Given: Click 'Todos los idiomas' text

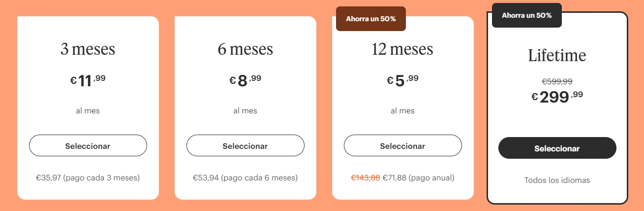Looking at the screenshot, I should (x=557, y=180).
